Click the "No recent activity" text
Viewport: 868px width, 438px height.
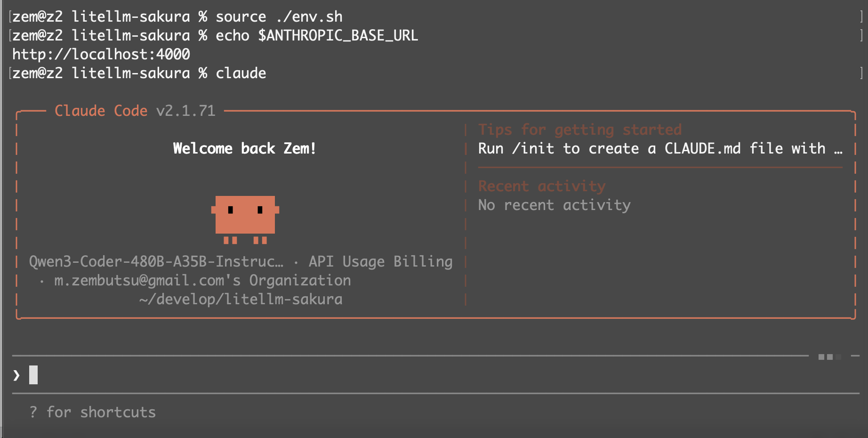coord(554,205)
